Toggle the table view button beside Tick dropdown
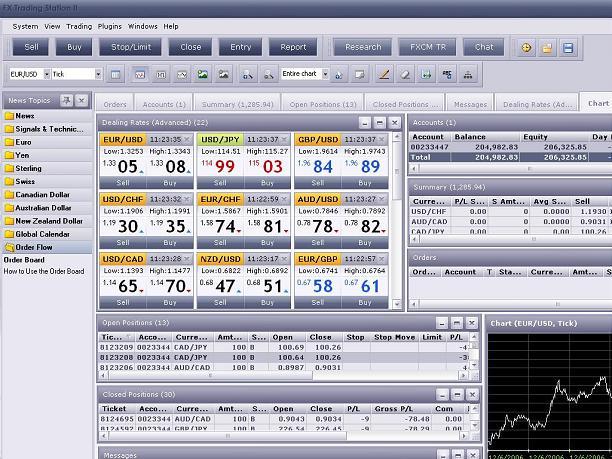 (x=116, y=74)
